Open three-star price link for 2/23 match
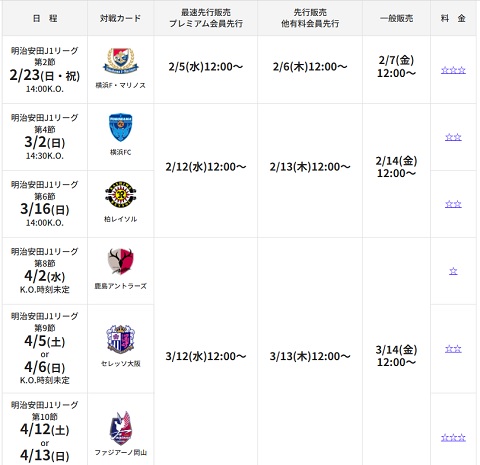This screenshot has width=480, height=465. point(453,70)
